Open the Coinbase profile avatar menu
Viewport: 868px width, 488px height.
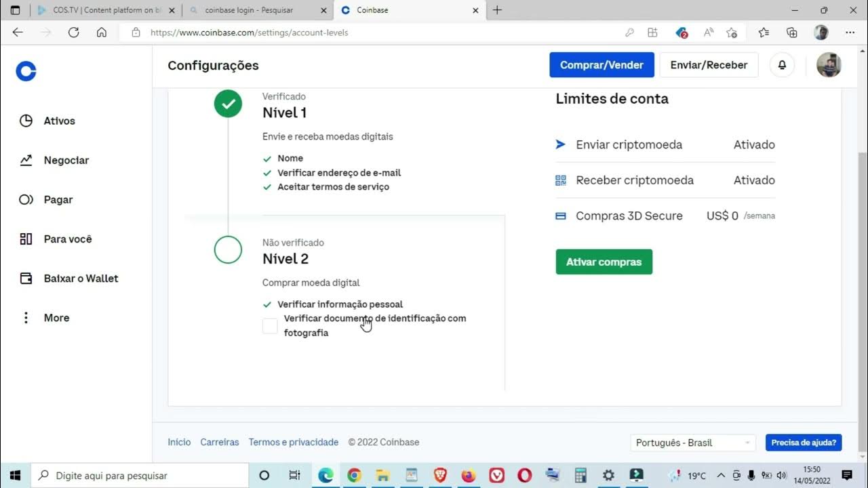click(829, 65)
